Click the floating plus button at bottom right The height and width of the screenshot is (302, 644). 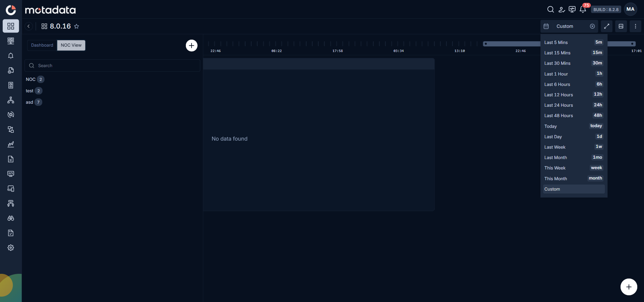coord(629,287)
